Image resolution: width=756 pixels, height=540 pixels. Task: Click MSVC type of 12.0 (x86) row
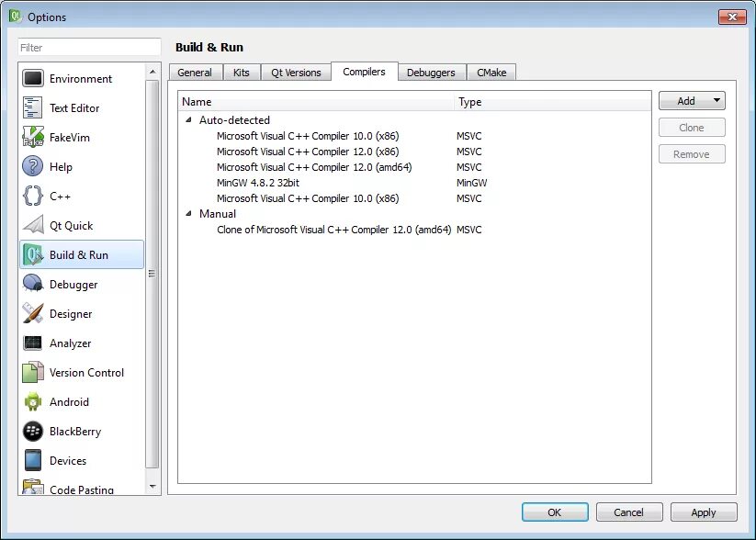point(469,152)
